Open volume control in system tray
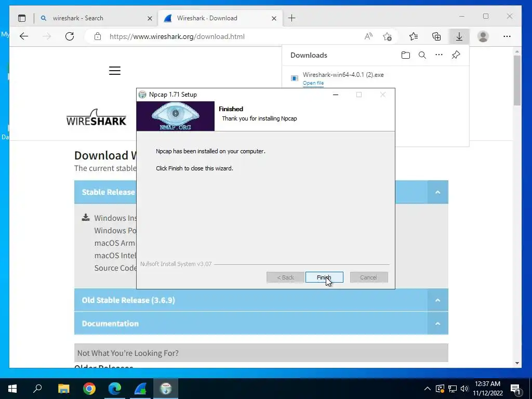 tap(464, 389)
